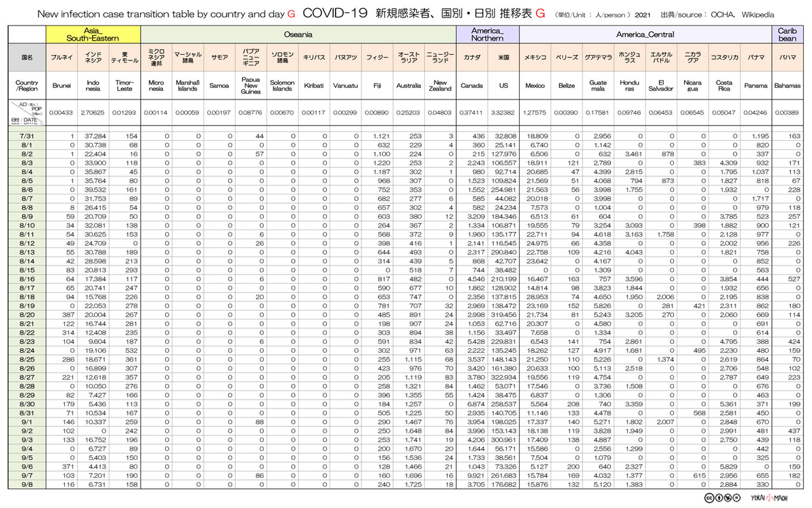Image resolution: width=812 pixels, height=508 pixels.
Task: Click the Micronesia country header cell
Action: pos(157,86)
